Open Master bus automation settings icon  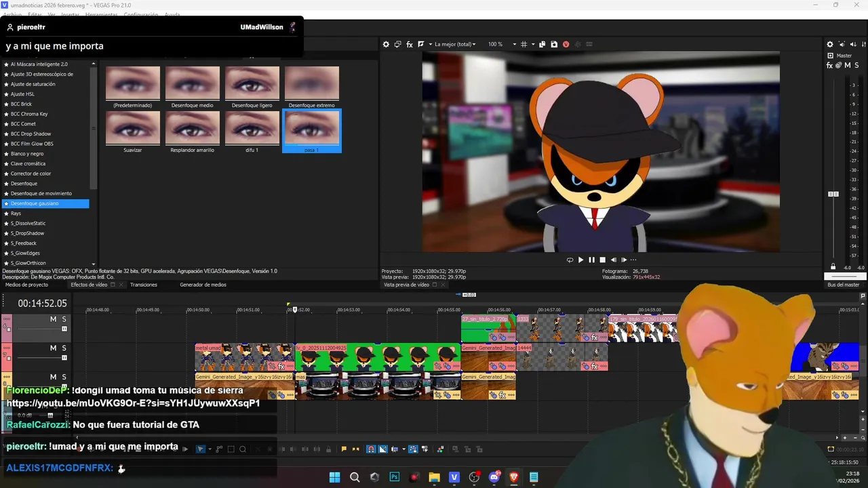pos(838,65)
